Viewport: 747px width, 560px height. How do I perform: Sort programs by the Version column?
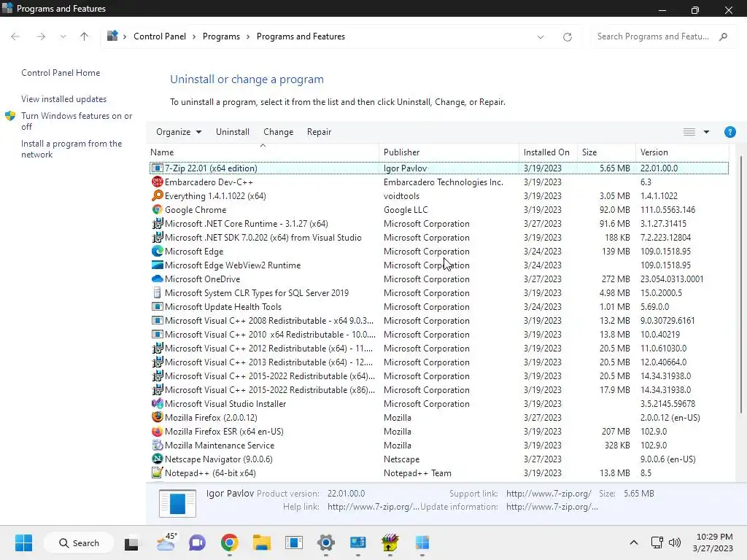(x=682, y=152)
